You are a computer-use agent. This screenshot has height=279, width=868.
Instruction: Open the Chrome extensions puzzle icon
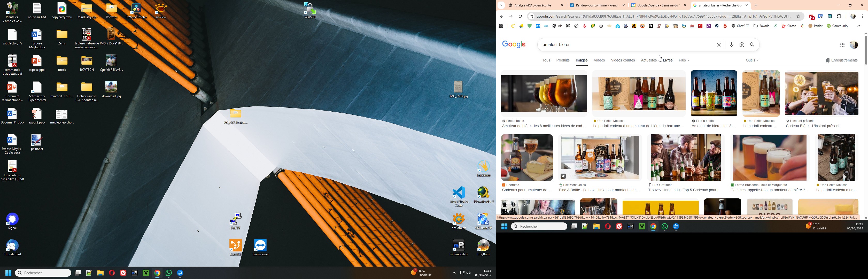[839, 17]
